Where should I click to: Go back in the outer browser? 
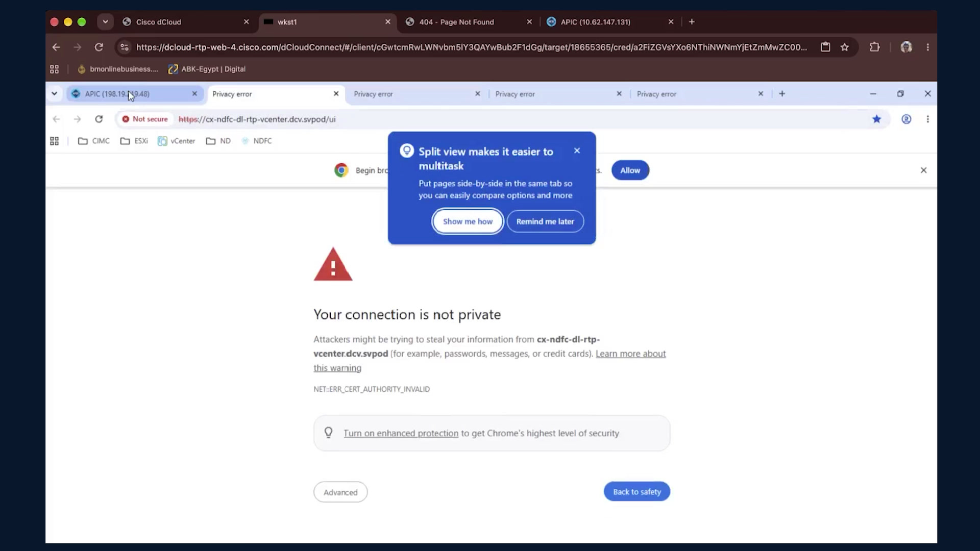(x=56, y=47)
